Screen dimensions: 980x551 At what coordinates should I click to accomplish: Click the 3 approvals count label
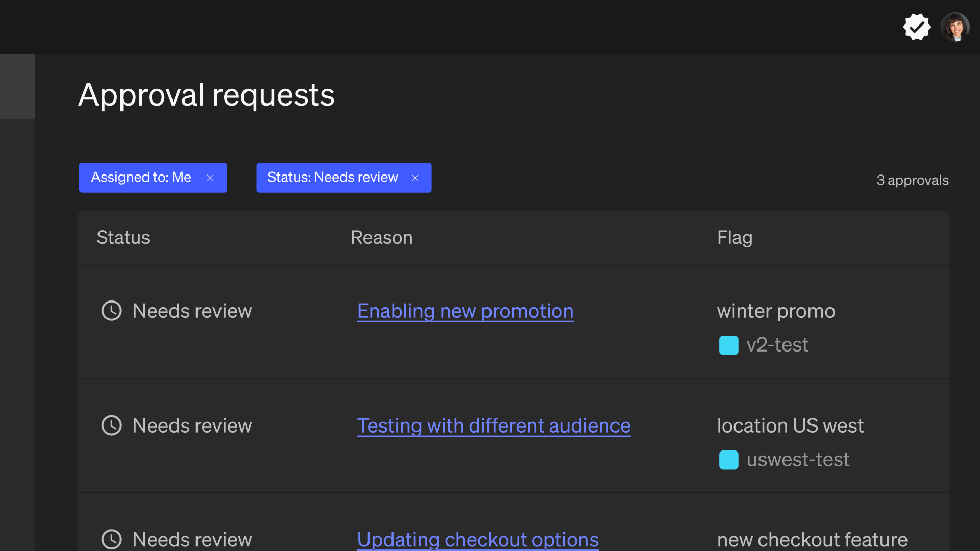coord(912,180)
